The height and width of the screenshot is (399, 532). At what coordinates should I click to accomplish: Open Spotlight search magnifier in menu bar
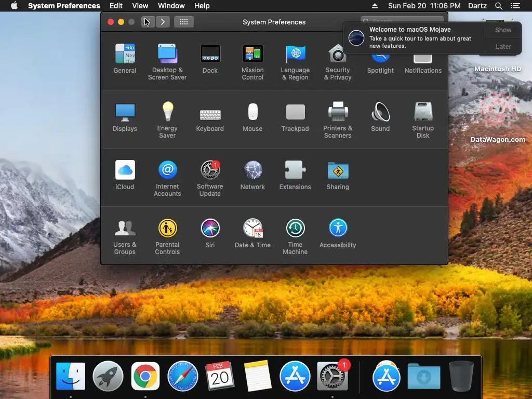point(498,6)
